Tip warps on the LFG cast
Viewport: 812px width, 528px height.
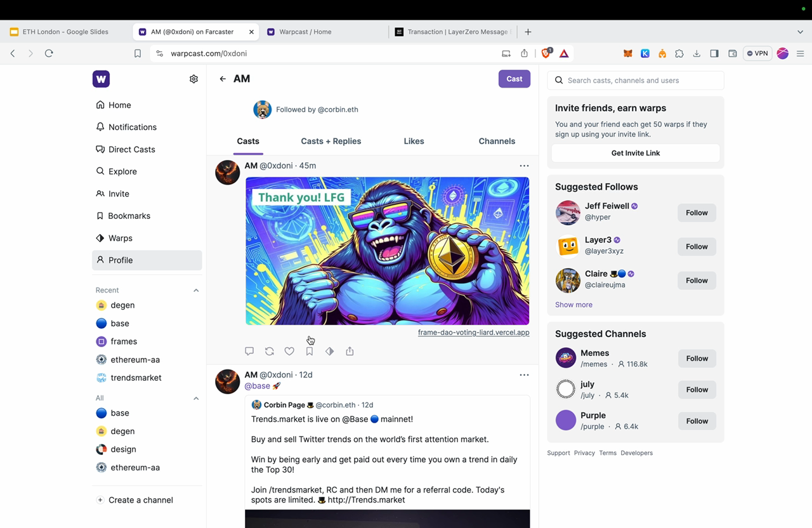coord(330,351)
